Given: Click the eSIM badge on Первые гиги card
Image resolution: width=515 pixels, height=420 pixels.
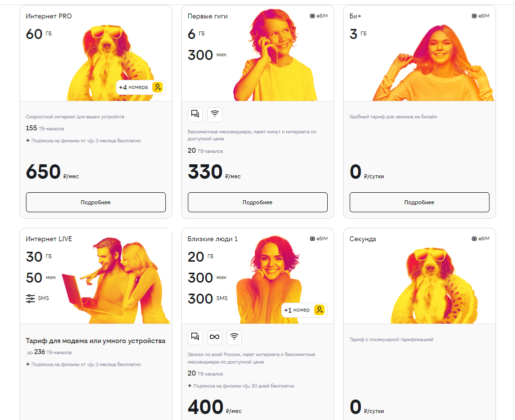Looking at the screenshot, I should point(319,16).
